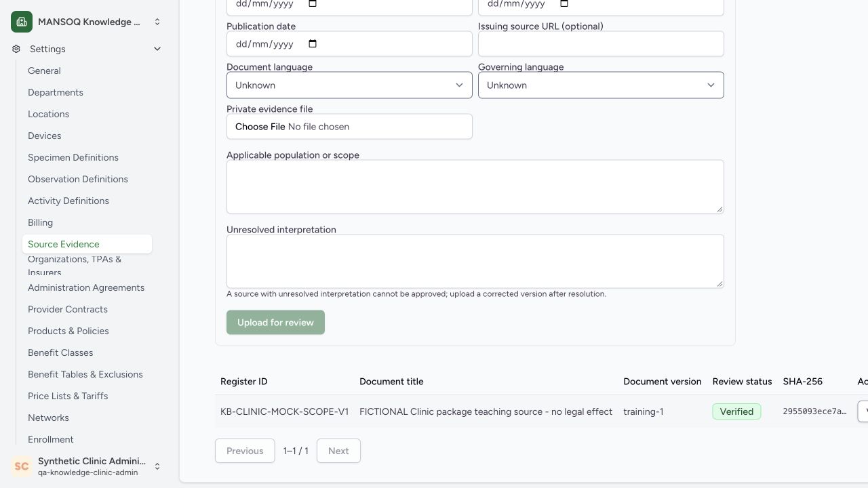Select Source Evidence sidebar item
The image size is (868, 488).
(87, 244)
